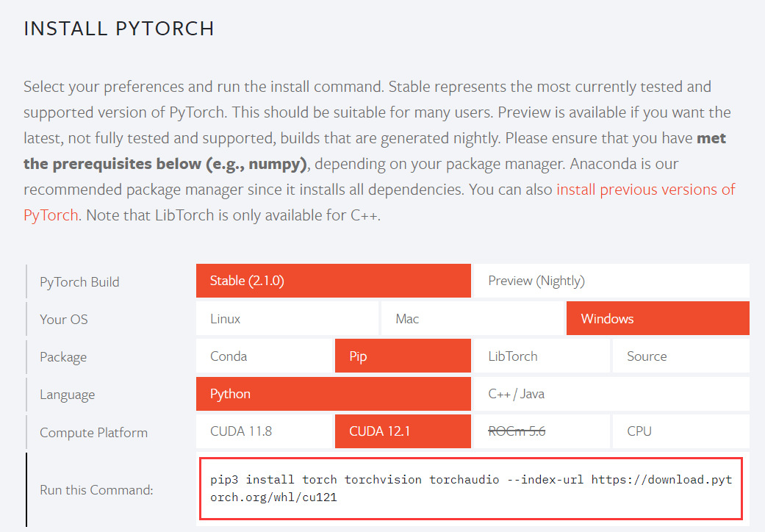The image size is (765, 532).
Task: Choose CPU as compute platform
Action: tap(681, 431)
